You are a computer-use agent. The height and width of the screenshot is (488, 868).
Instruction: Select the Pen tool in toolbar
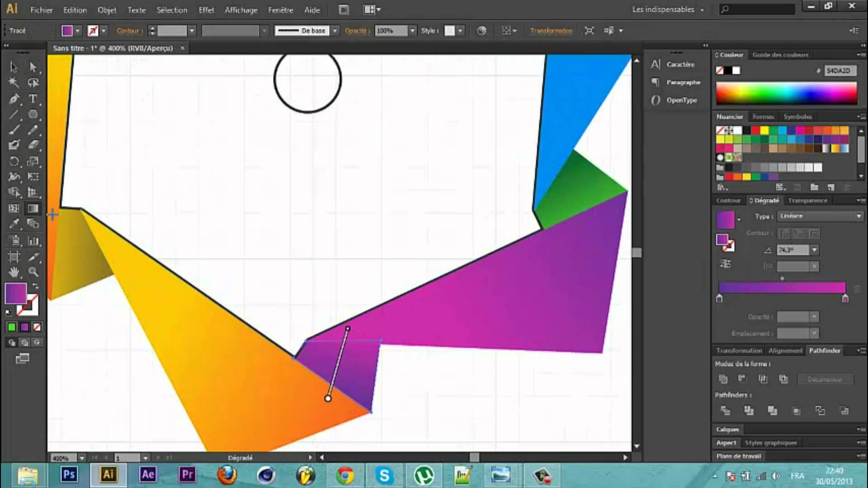[14, 98]
